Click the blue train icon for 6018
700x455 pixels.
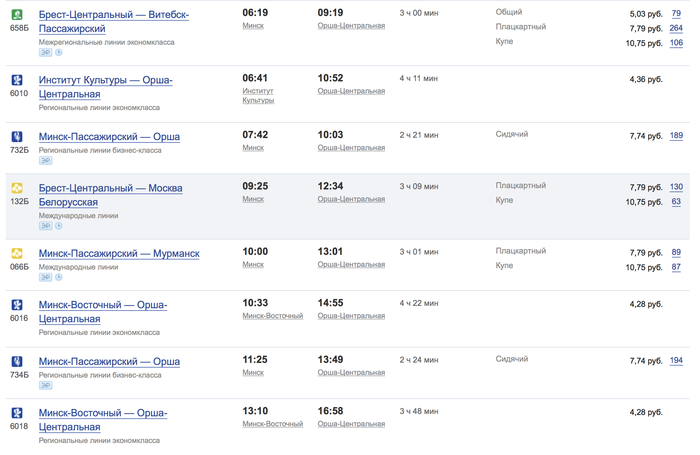pos(17,413)
